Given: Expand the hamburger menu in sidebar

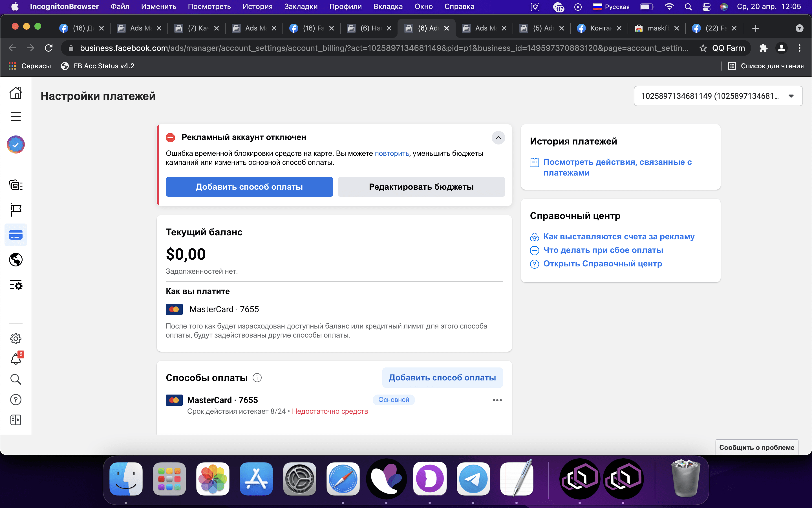Looking at the screenshot, I should [x=16, y=116].
